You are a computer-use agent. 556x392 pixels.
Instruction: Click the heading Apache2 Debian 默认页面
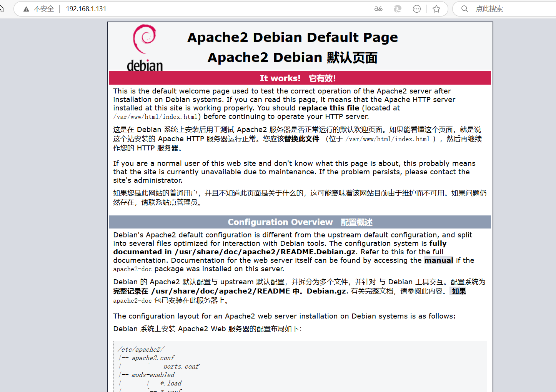tap(293, 57)
